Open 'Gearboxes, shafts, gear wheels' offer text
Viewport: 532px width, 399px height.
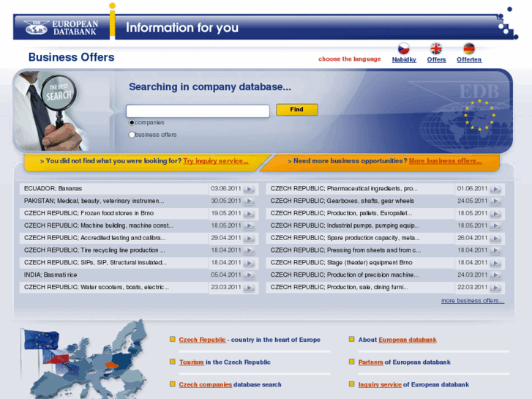click(342, 201)
